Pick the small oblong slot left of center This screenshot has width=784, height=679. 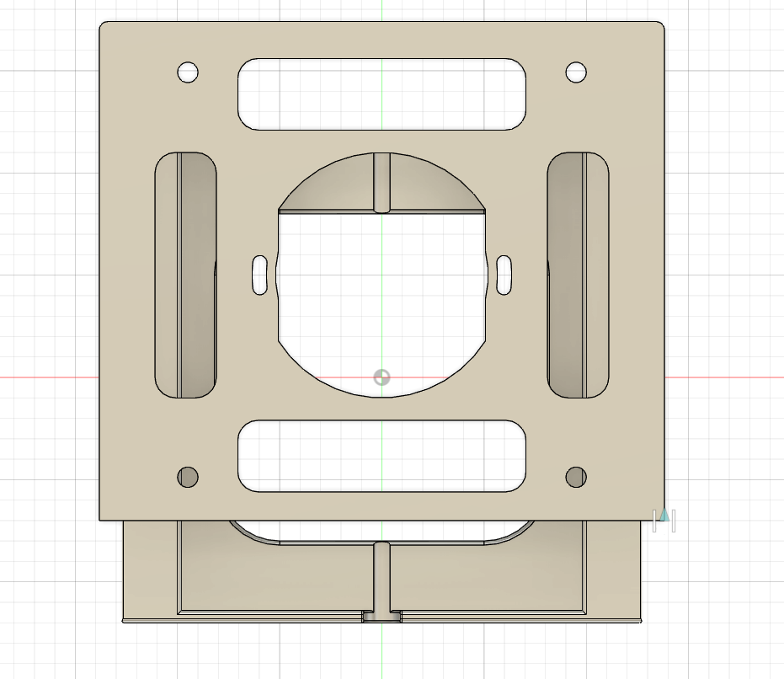click(260, 275)
